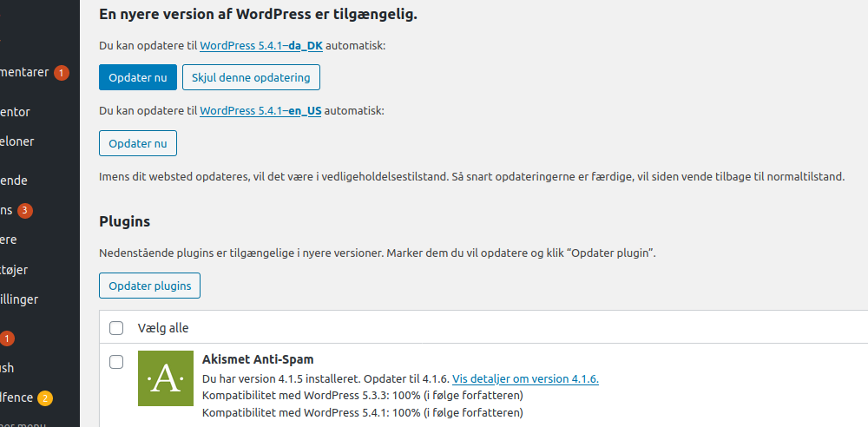Open the WordPress 5.4.1–da_DK link
Screen dimensions: 868x427
click(261, 46)
